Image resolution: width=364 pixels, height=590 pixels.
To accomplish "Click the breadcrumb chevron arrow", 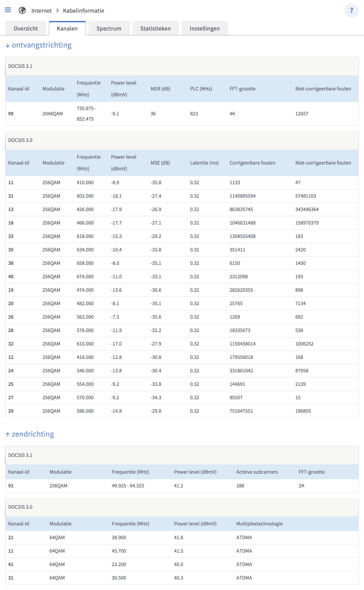I will pos(57,11).
